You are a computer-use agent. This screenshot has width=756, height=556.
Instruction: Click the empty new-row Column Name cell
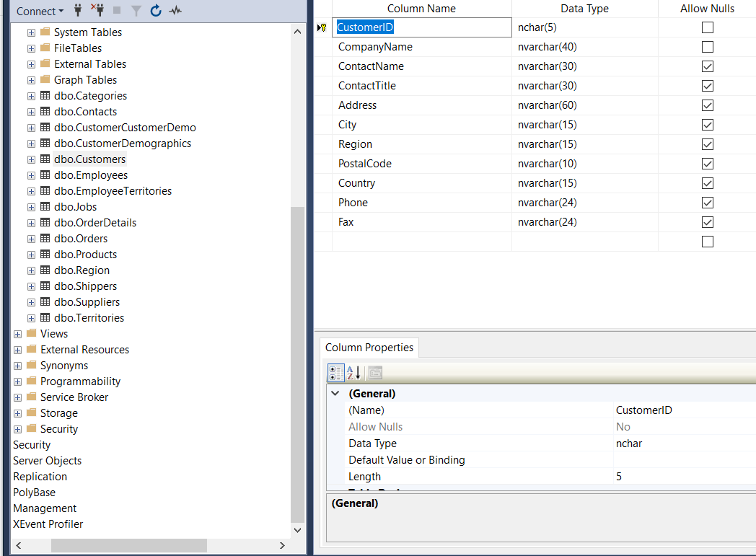point(422,242)
